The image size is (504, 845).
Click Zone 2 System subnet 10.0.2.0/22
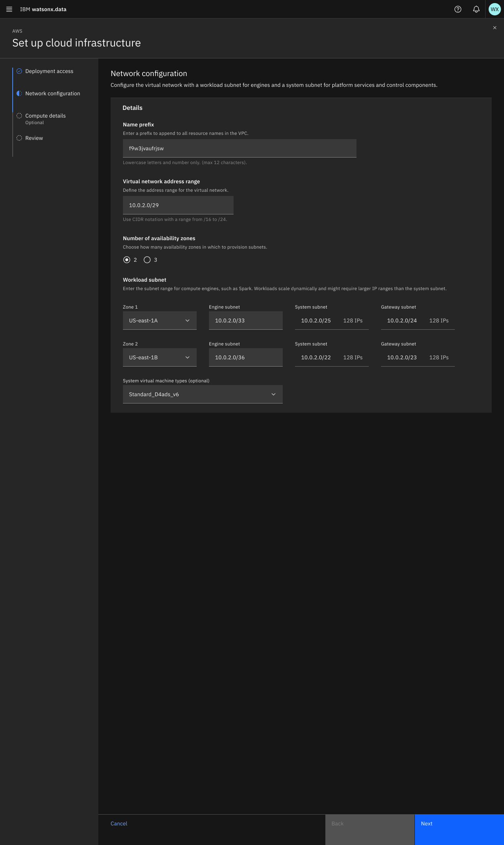click(x=332, y=357)
